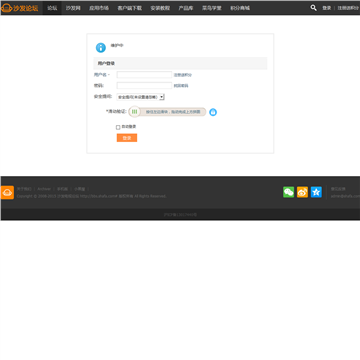The height and width of the screenshot is (360, 360).
Task: Click the admin email address in footer
Action: (345, 196)
